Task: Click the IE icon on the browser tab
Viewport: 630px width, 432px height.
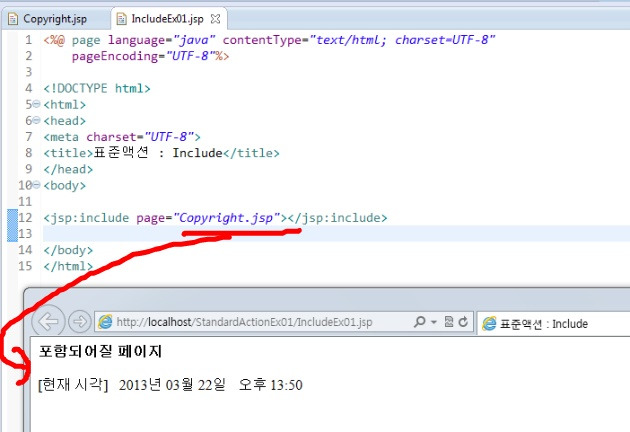Action: (x=489, y=323)
